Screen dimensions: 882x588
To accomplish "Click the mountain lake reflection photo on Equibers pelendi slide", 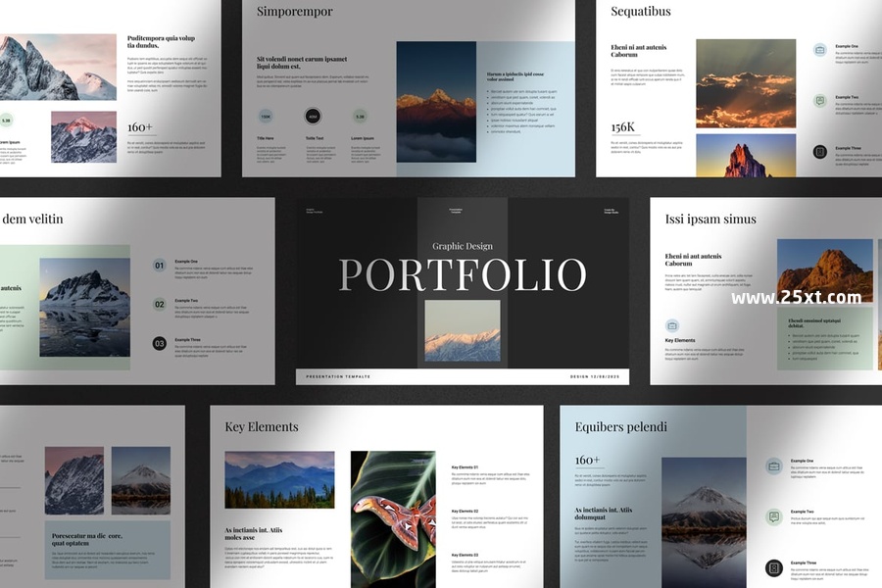I will point(704,522).
